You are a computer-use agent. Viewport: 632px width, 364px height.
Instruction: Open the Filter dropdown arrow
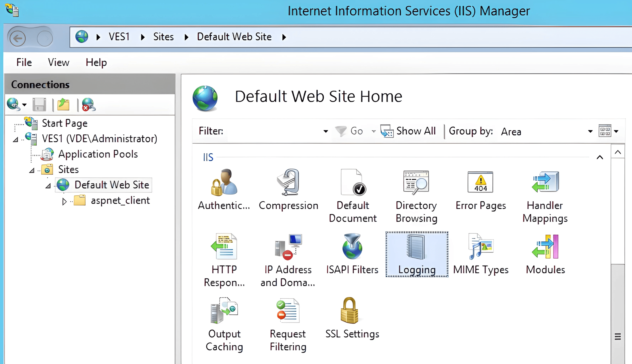[x=325, y=131]
